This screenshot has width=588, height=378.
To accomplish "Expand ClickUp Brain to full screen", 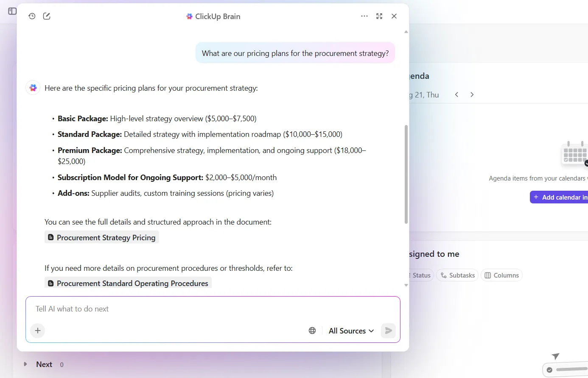I will tap(379, 16).
